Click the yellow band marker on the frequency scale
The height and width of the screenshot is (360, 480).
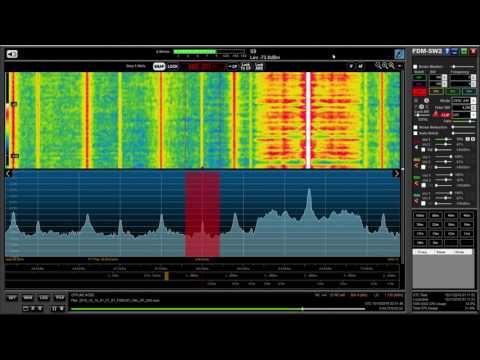pos(166,276)
